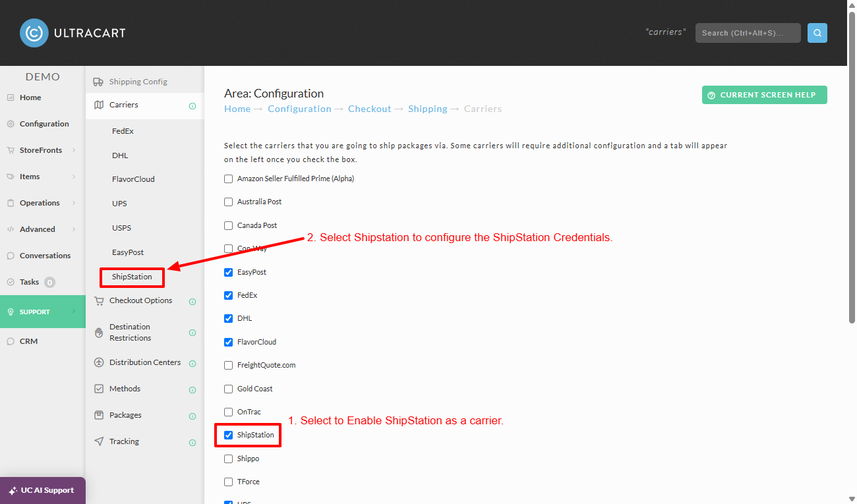857x504 pixels.
Task: Check the Canada Post checkbox
Action: pyautogui.click(x=229, y=225)
